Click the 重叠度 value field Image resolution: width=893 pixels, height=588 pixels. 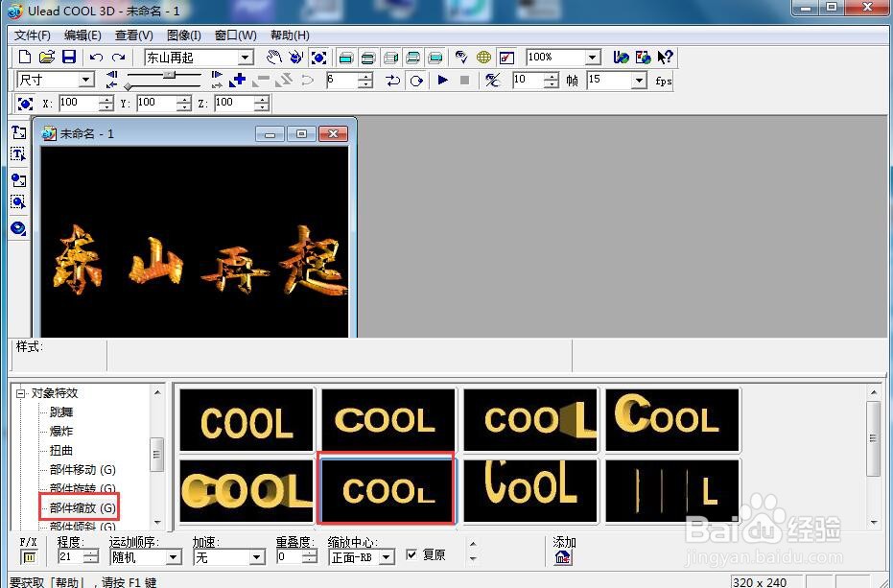(290, 557)
